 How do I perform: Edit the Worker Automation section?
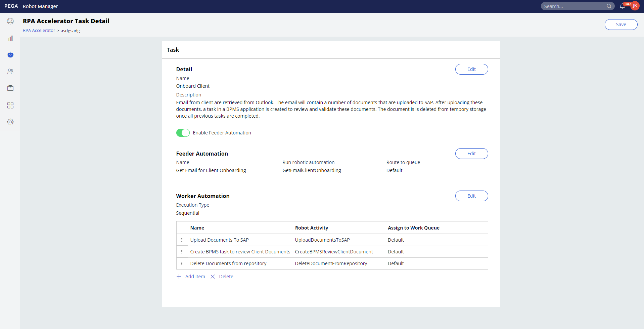pyautogui.click(x=472, y=196)
